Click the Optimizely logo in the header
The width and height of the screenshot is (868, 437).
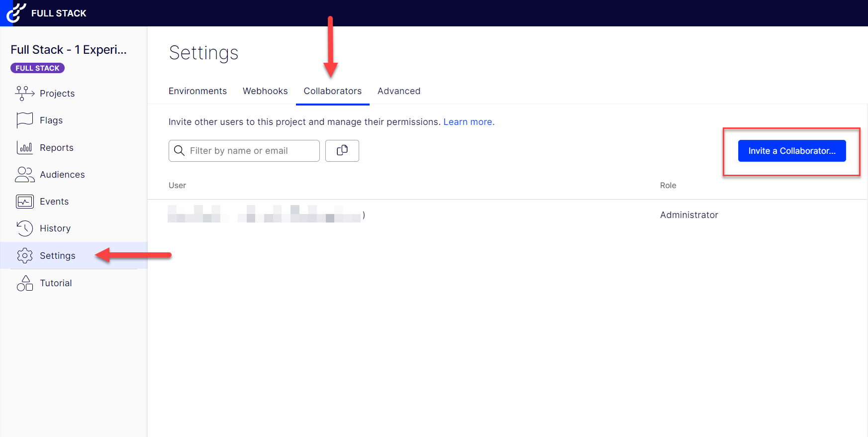tap(15, 13)
